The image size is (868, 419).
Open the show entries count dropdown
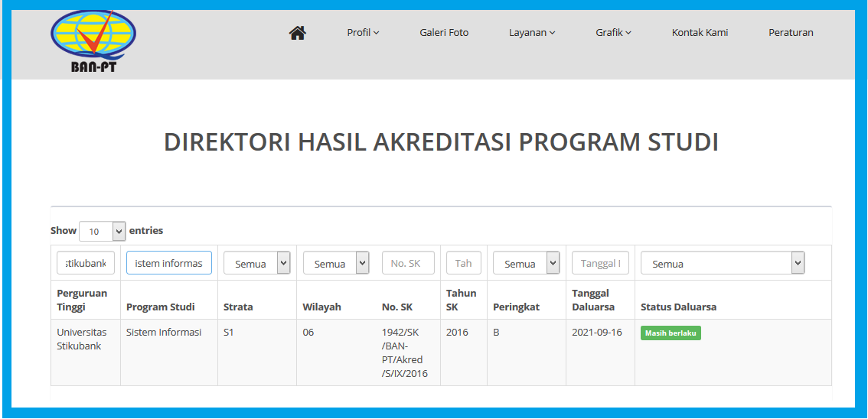pyautogui.click(x=103, y=231)
